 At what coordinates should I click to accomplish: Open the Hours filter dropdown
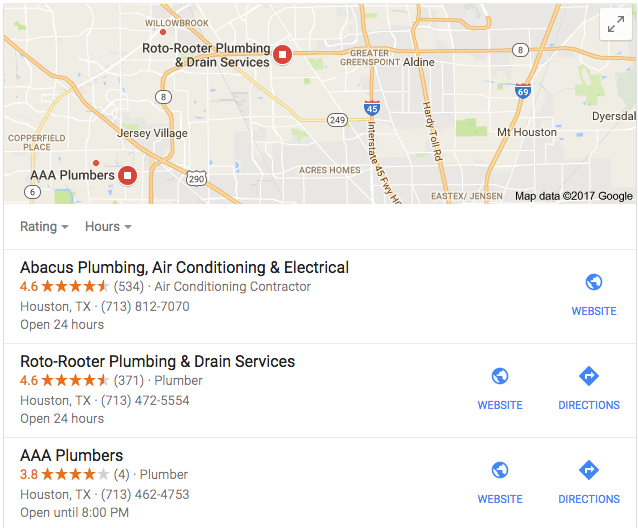[108, 227]
